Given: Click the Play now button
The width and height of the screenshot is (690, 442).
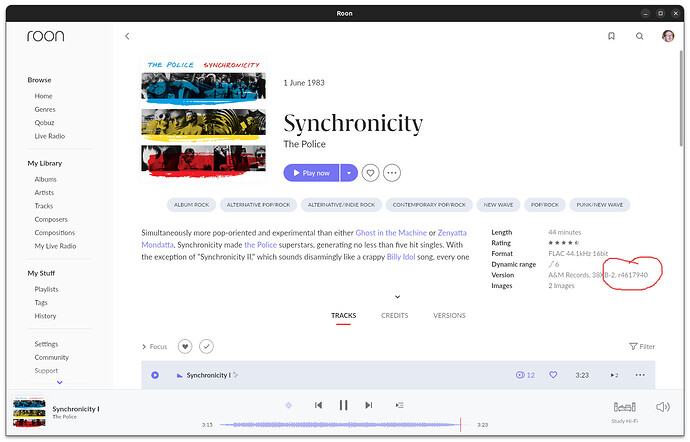Looking at the screenshot, I should [312, 173].
